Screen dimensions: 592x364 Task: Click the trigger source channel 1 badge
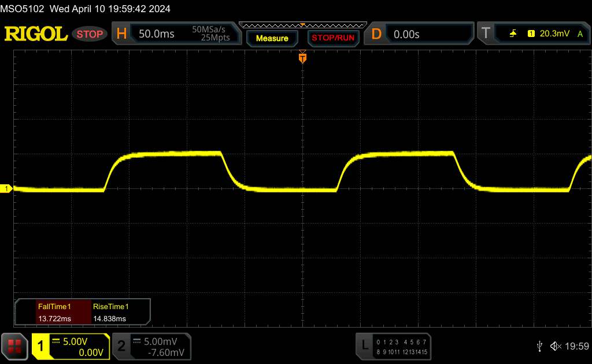pos(531,34)
